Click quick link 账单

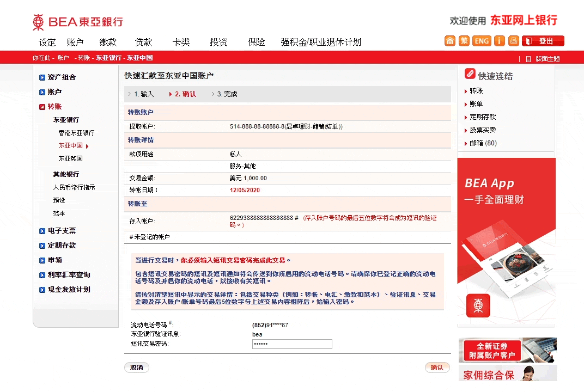[476, 104]
